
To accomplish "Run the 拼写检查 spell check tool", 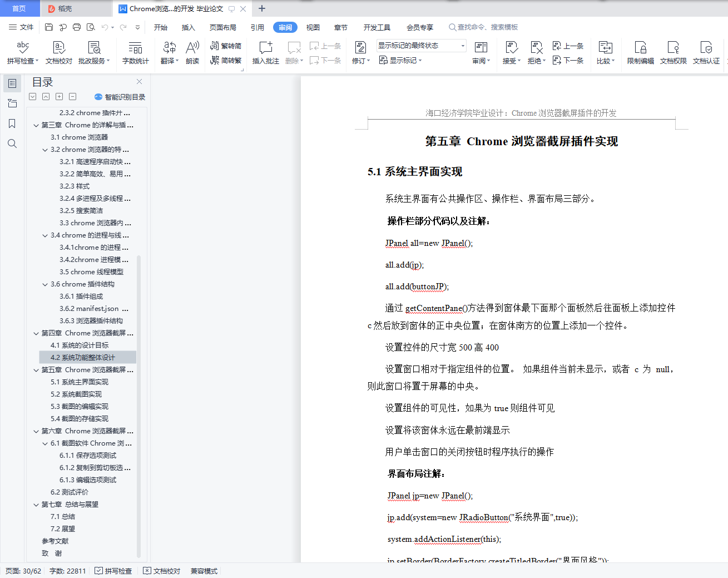I will pyautogui.click(x=23, y=53).
